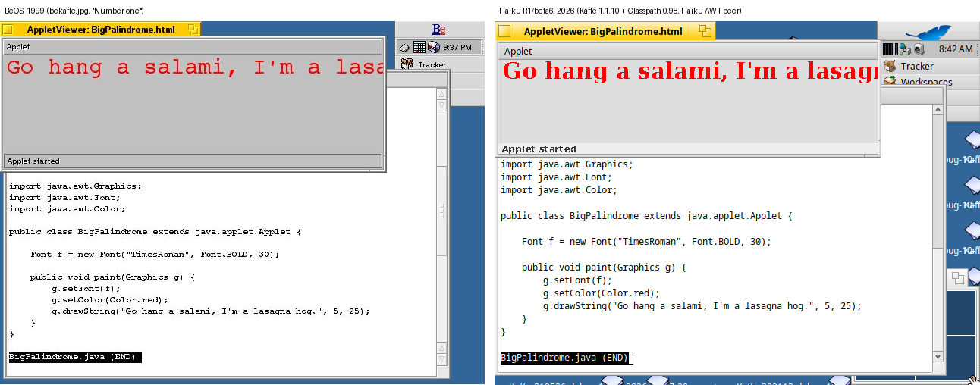Close the BeOS AppletViewer window via yellow tab box
The width and height of the screenshot is (980, 385).
point(8,30)
